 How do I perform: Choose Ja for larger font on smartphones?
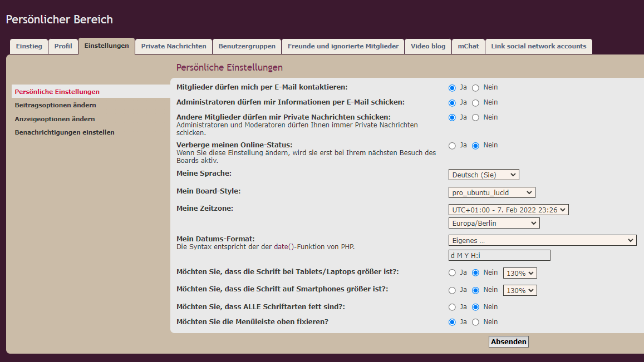tap(452, 290)
